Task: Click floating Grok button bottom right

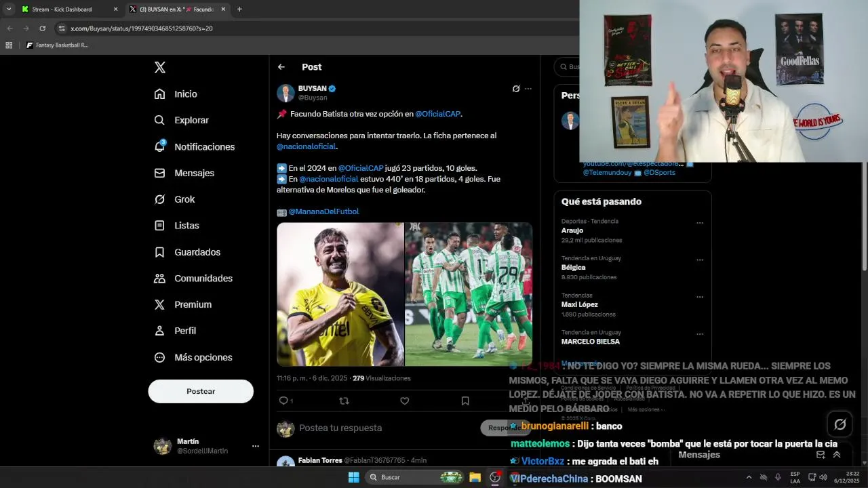Action: click(x=840, y=424)
